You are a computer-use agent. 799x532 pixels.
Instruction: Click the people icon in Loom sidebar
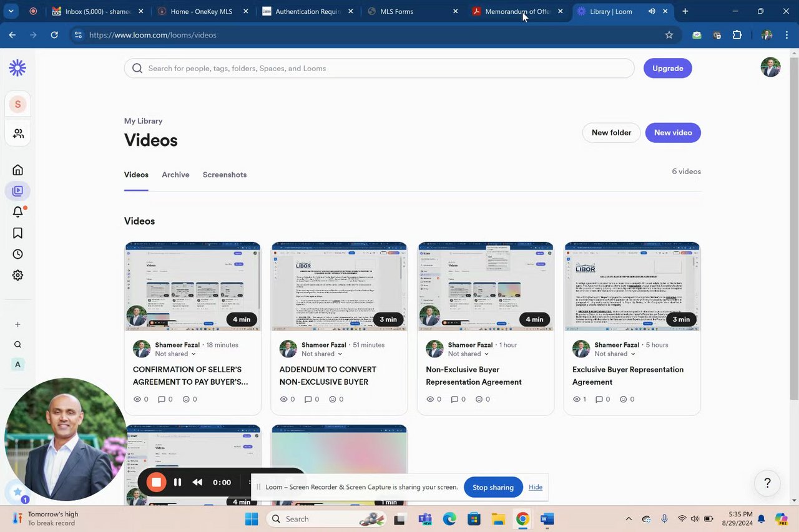click(x=17, y=133)
